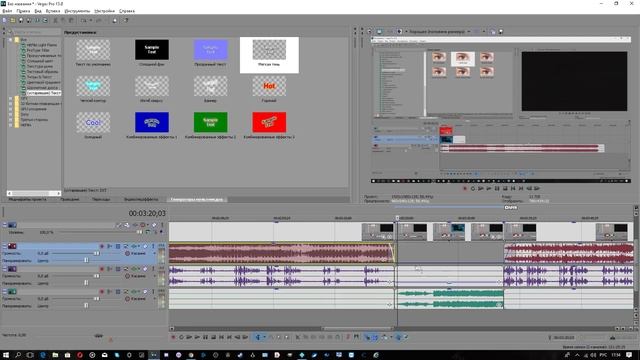Open the preview quality dropdown

(x=469, y=31)
